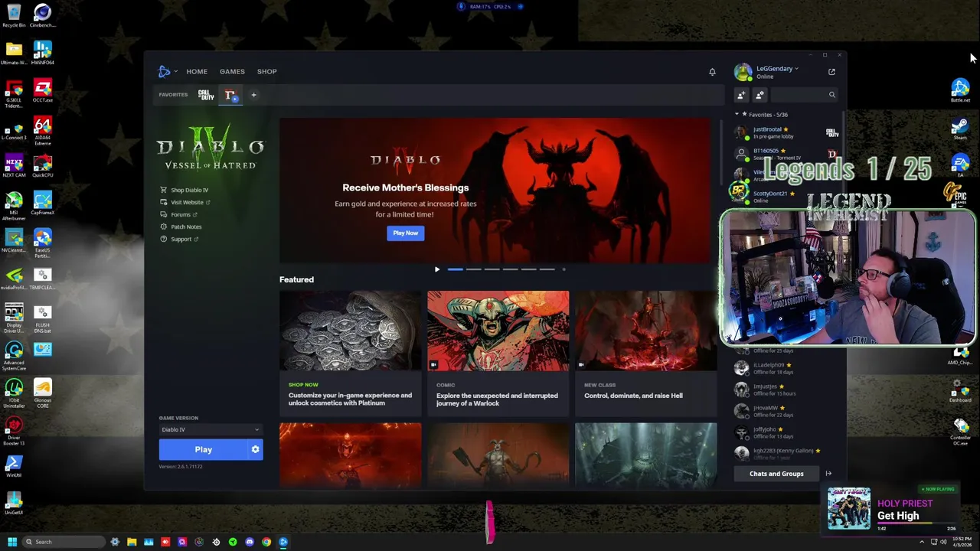Open Chats and Groups panel
The height and width of the screenshot is (551, 980).
[x=776, y=474]
